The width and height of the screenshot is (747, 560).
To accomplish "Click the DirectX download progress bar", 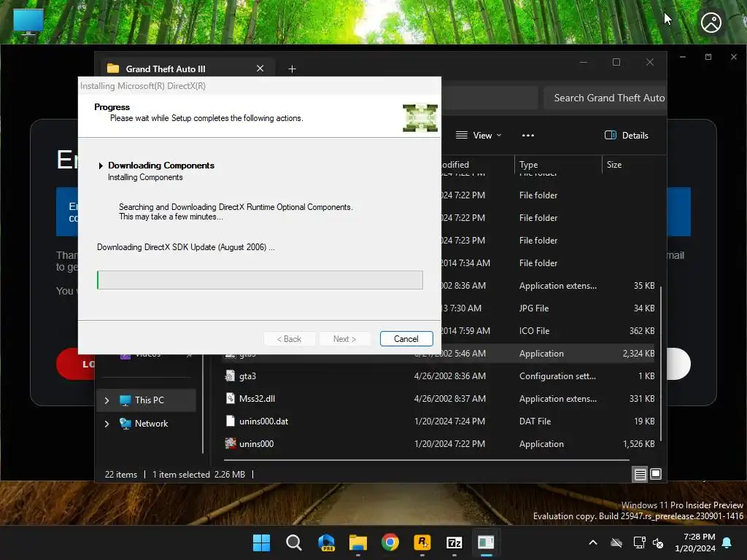I will 260,280.
